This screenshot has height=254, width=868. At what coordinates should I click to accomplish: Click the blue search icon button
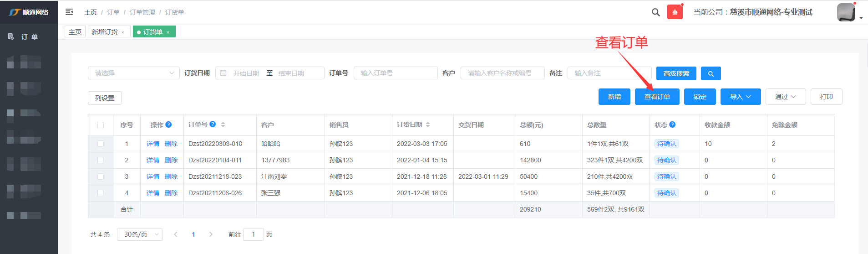click(711, 73)
